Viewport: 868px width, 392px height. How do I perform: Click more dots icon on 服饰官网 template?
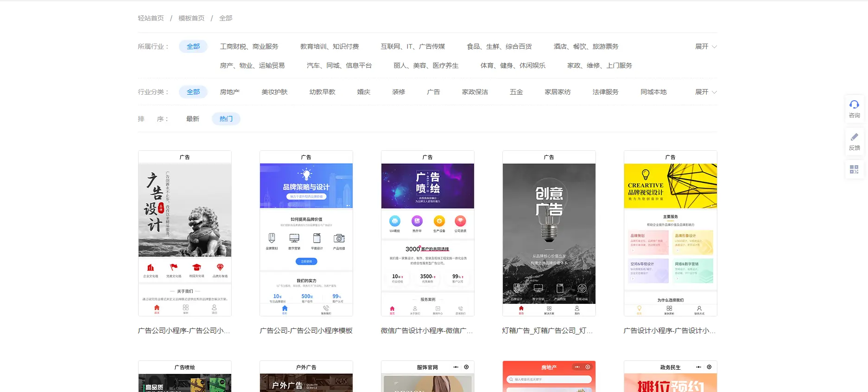[456, 367]
